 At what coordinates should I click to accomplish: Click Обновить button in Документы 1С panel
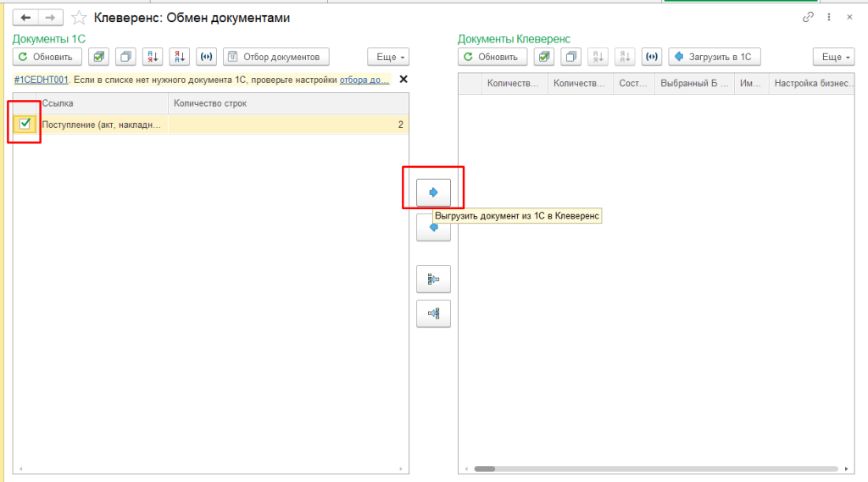pos(47,57)
